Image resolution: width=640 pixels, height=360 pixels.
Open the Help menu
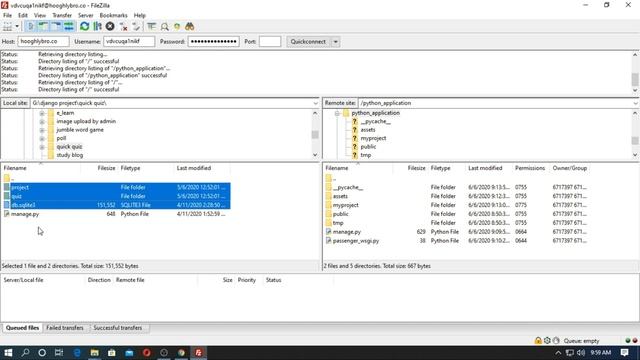coord(140,15)
